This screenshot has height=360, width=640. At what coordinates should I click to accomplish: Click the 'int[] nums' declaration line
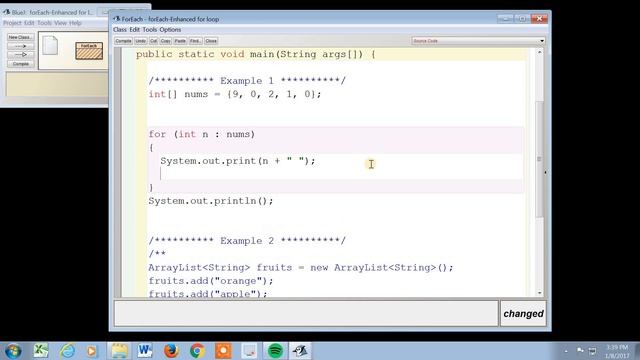coord(235,94)
